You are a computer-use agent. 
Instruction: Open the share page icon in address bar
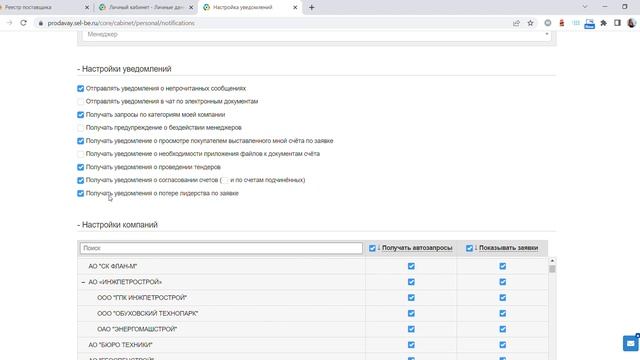(x=516, y=23)
